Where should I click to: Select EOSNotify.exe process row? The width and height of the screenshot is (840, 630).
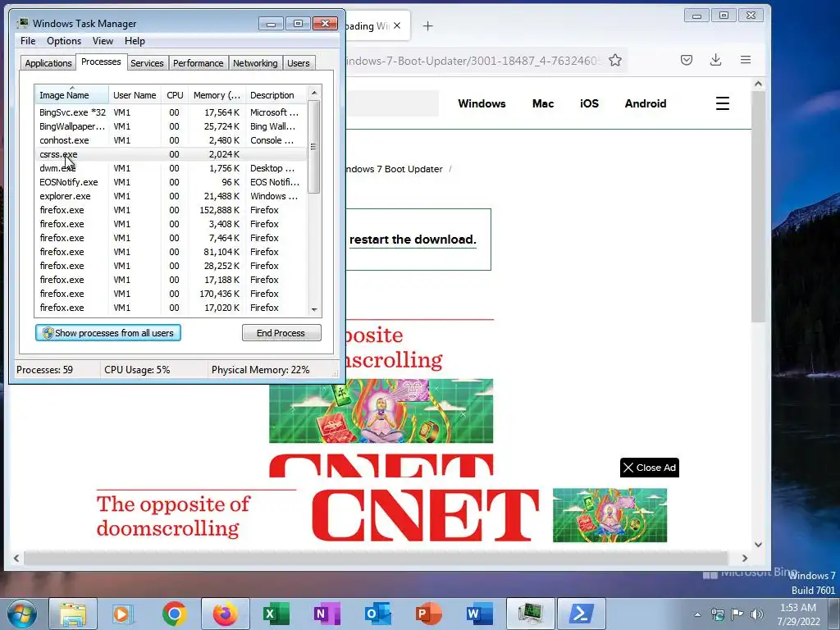pos(171,182)
